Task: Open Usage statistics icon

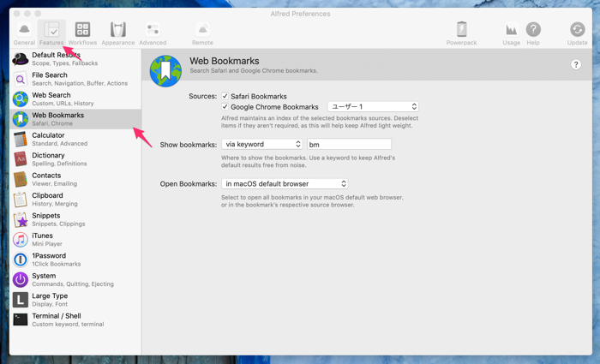Action: pos(511,33)
